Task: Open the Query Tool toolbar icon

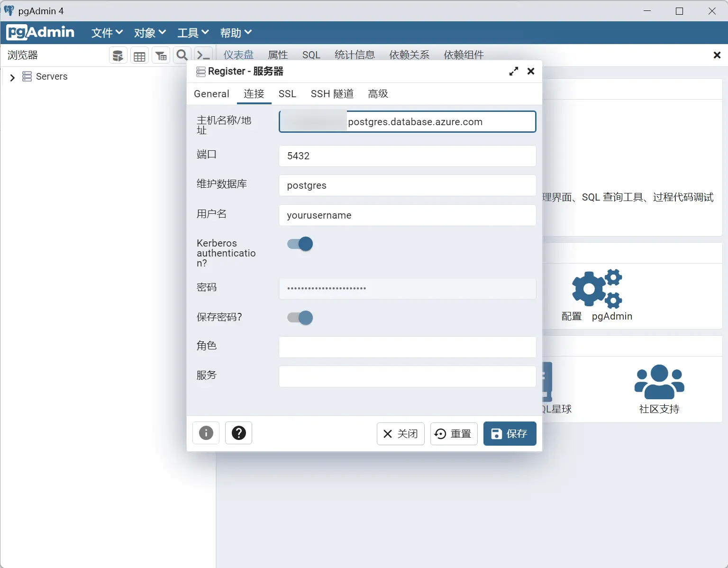Action: pyautogui.click(x=118, y=55)
